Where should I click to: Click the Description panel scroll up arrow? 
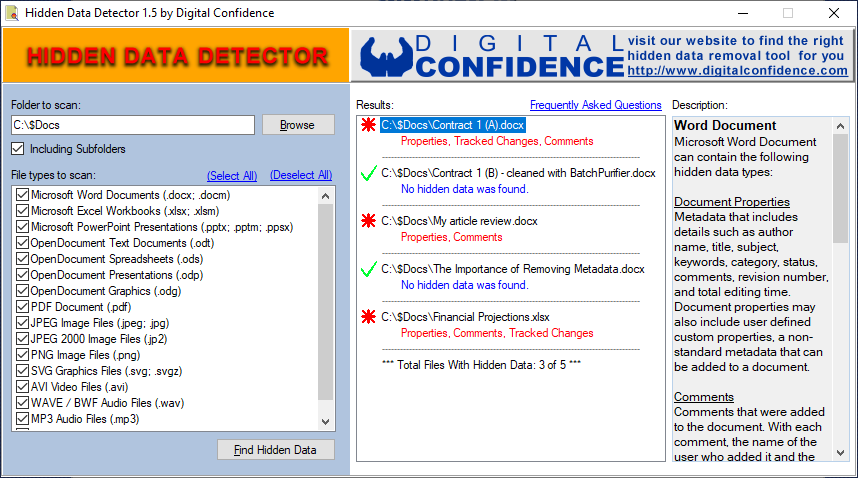click(x=840, y=126)
